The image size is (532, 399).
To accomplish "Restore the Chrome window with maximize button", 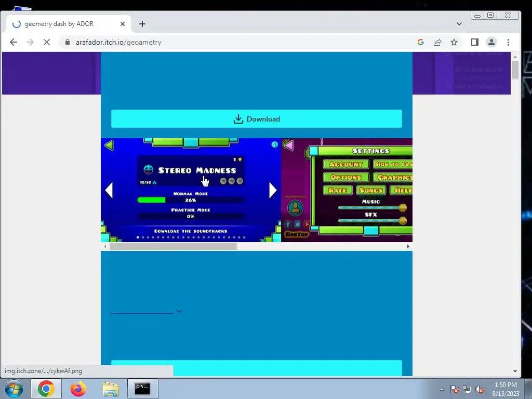I will tap(490, 15).
